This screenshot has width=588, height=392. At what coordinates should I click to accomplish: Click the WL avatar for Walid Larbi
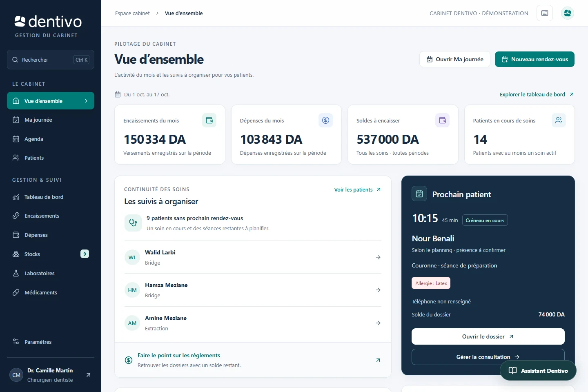132,257
